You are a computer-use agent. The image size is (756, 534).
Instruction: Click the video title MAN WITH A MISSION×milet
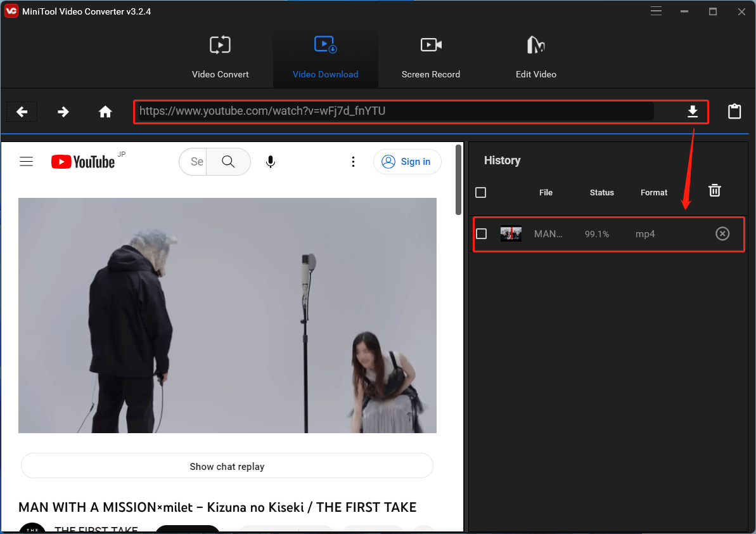[x=217, y=507]
